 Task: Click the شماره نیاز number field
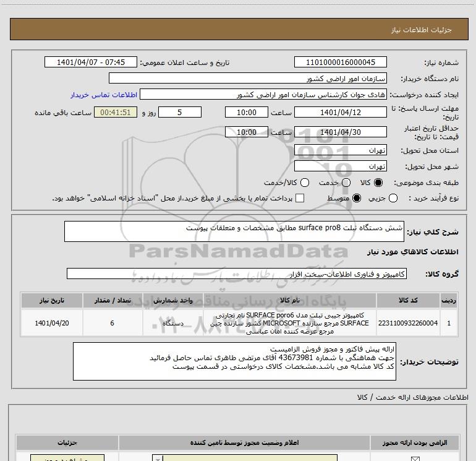340,62
